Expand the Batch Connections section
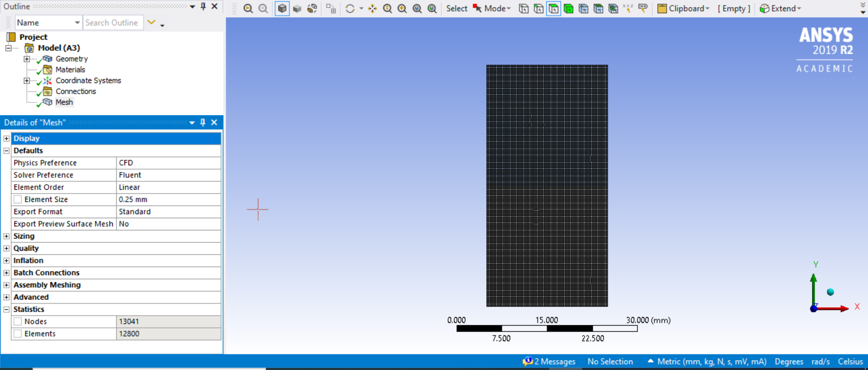 6,272
